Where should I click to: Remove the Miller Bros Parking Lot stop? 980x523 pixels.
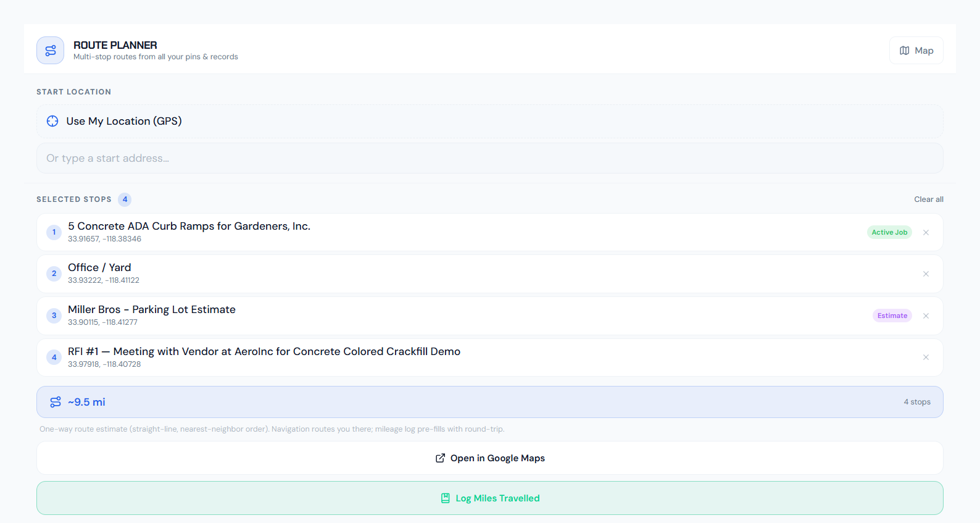coord(926,316)
